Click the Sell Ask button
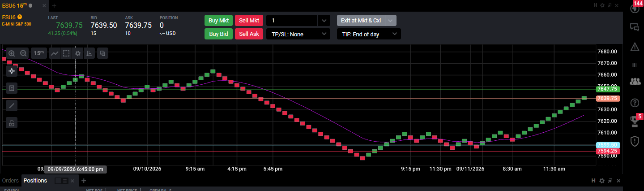This screenshot has height=191, width=644. tap(249, 34)
